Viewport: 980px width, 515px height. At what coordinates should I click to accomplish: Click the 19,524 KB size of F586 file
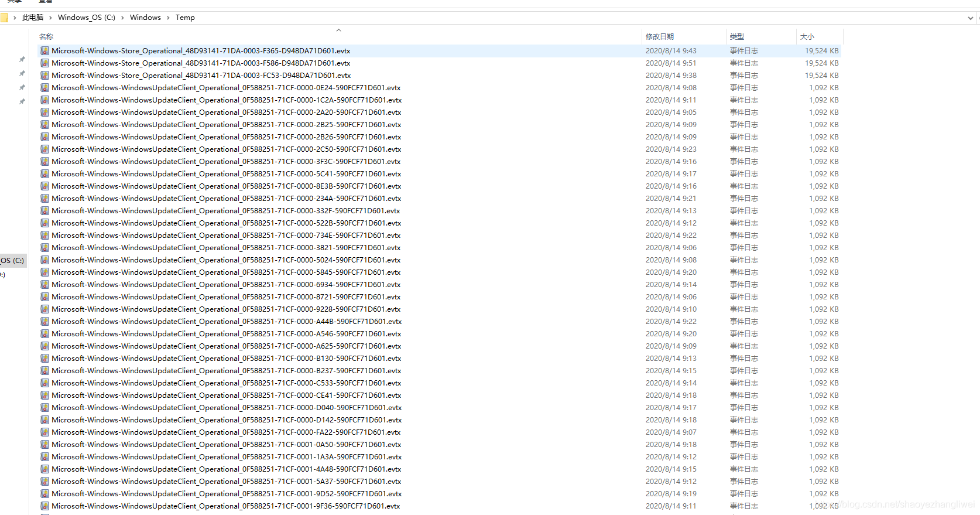point(821,63)
